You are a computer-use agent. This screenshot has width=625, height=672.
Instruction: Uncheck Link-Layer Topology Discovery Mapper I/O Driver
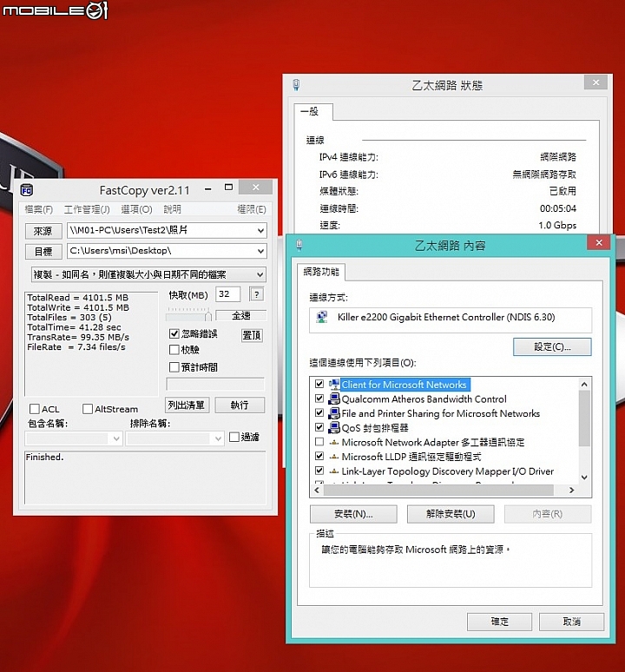[319, 471]
